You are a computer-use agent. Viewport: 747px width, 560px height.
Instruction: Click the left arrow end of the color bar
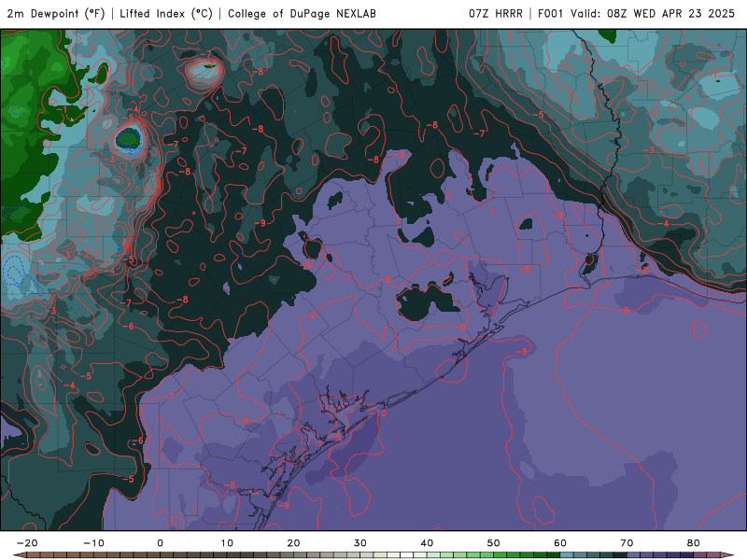[20, 554]
